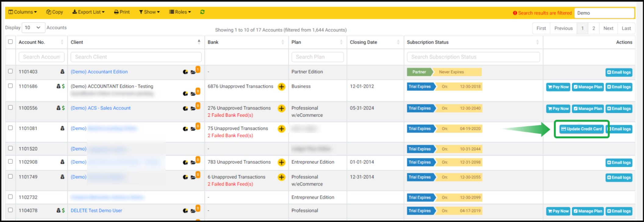Go to page 2 of accounts
This screenshot has height=222, width=644.
[593, 28]
